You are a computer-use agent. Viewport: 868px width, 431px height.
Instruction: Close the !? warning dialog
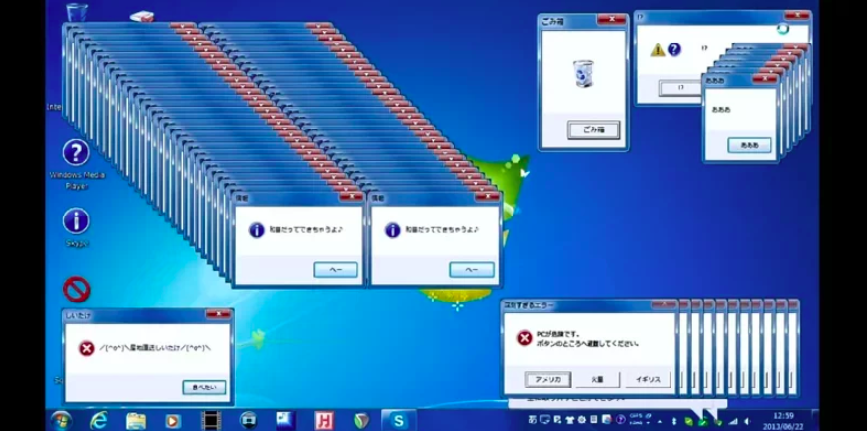point(797,15)
